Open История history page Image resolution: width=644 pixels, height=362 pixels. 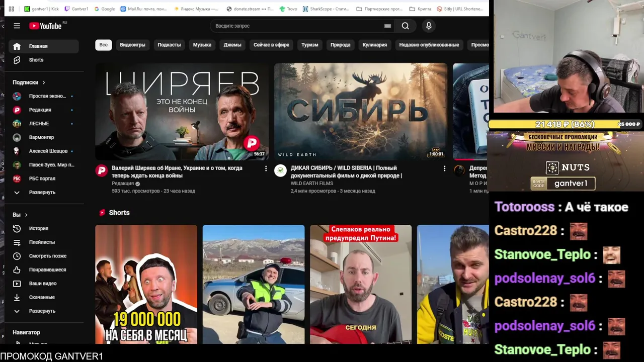[x=44, y=228]
